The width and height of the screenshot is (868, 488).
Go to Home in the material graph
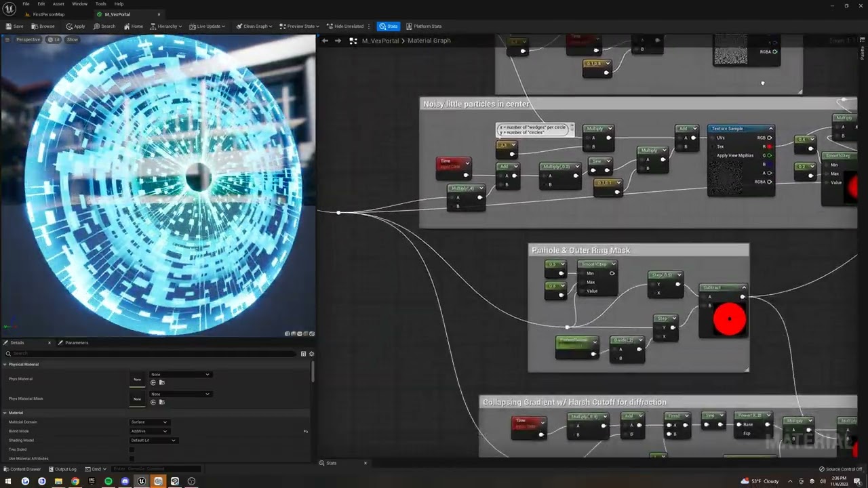[x=134, y=26]
